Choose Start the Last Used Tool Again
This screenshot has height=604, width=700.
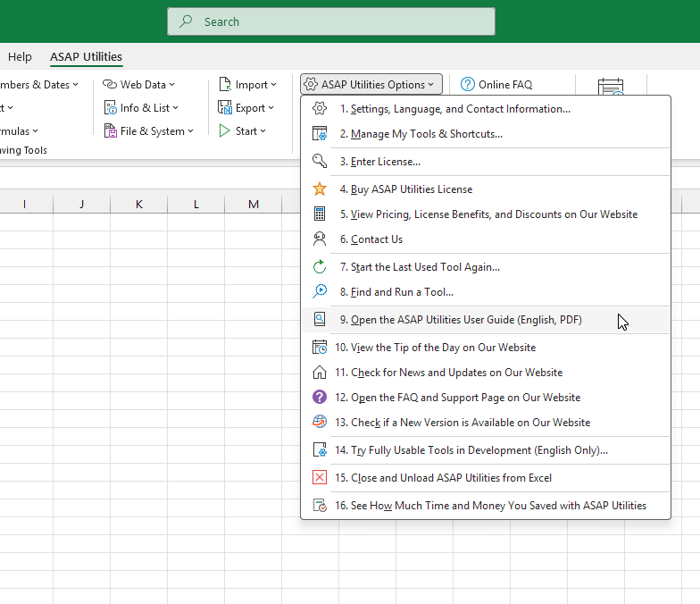[x=486, y=266]
